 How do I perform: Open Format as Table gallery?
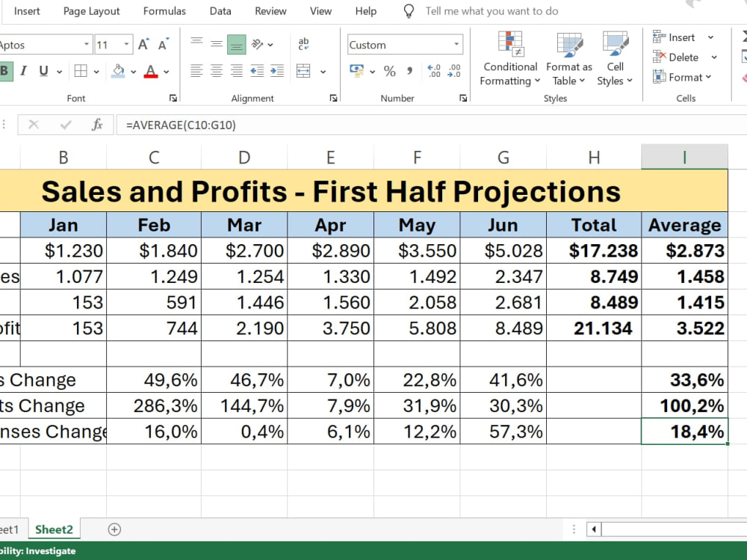(568, 58)
